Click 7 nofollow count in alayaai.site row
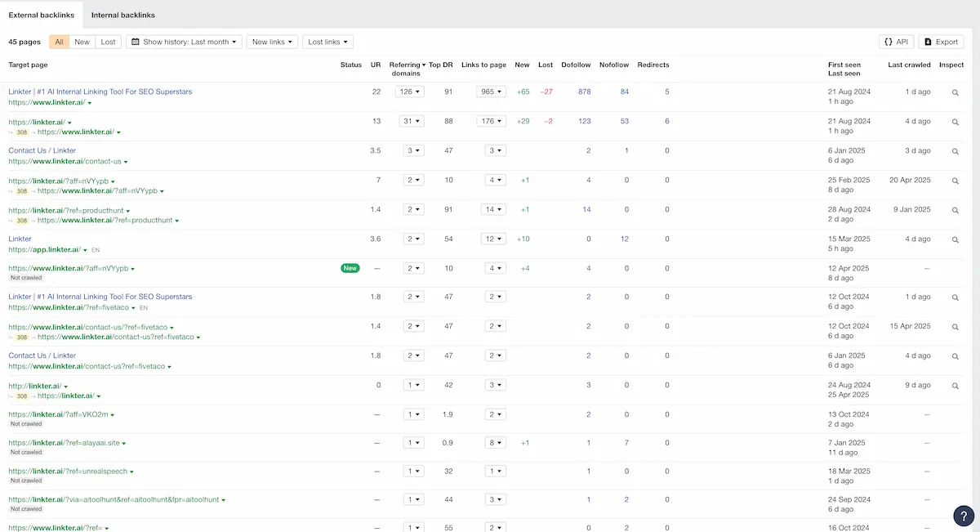 pos(626,443)
